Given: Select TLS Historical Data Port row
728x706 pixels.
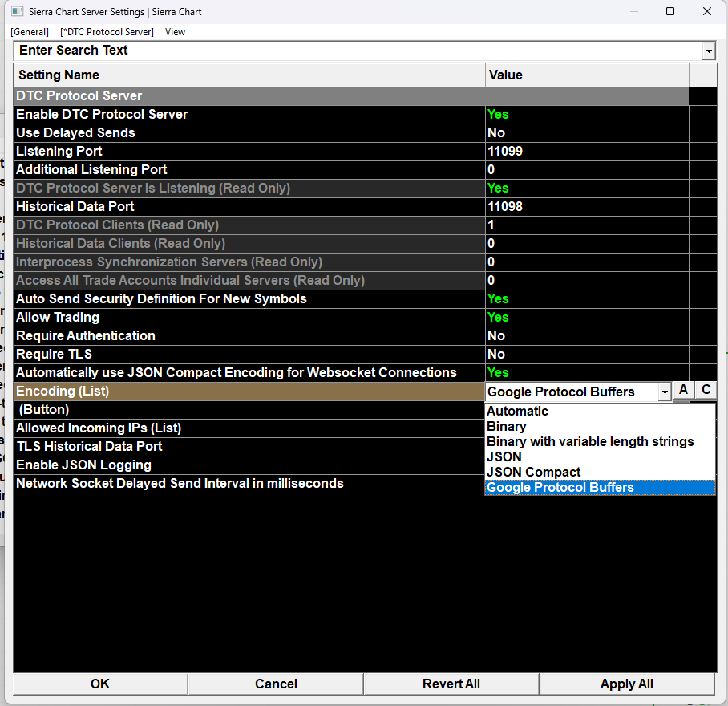Looking at the screenshot, I should pyautogui.click(x=249, y=446).
